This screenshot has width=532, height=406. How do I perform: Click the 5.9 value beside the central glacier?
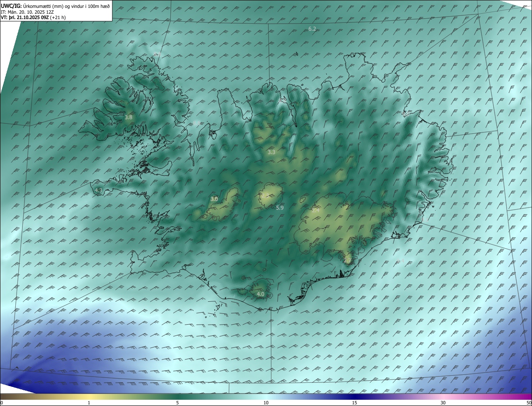[280, 208]
